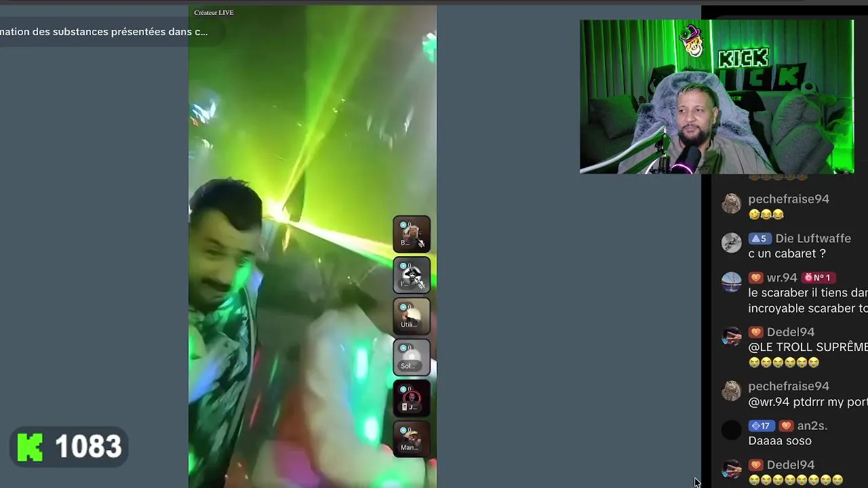Click the main vertical live video

click(x=313, y=247)
